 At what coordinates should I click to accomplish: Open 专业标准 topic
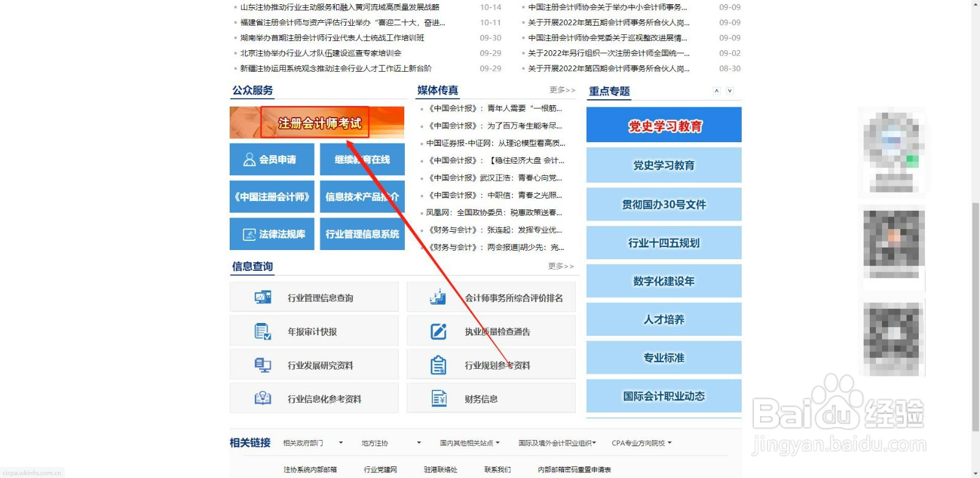pos(664,357)
